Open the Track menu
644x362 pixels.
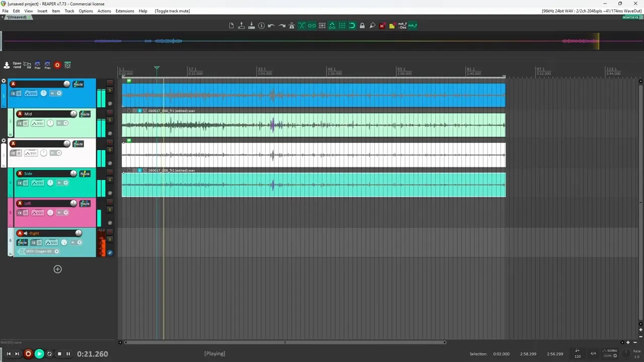coord(69,11)
